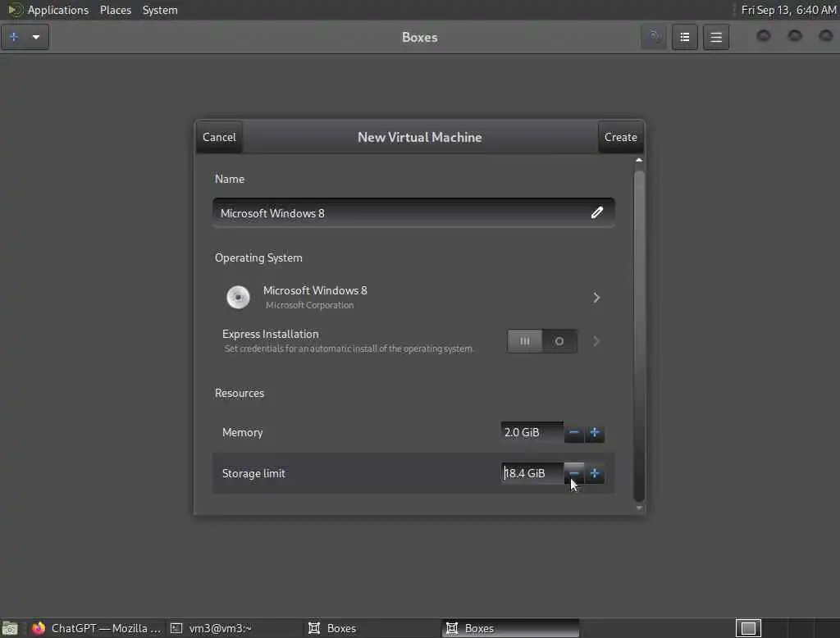
Task: Click the disc icon for Microsoft Windows 8
Action: pos(239,298)
